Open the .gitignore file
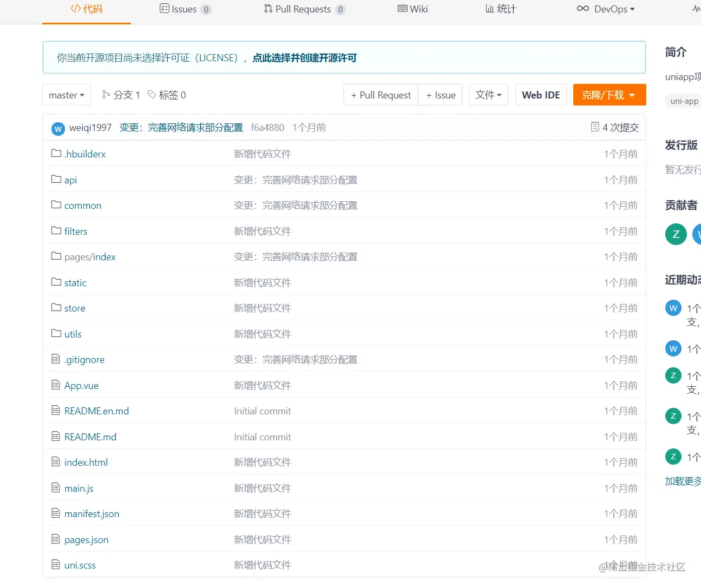 [x=84, y=360]
